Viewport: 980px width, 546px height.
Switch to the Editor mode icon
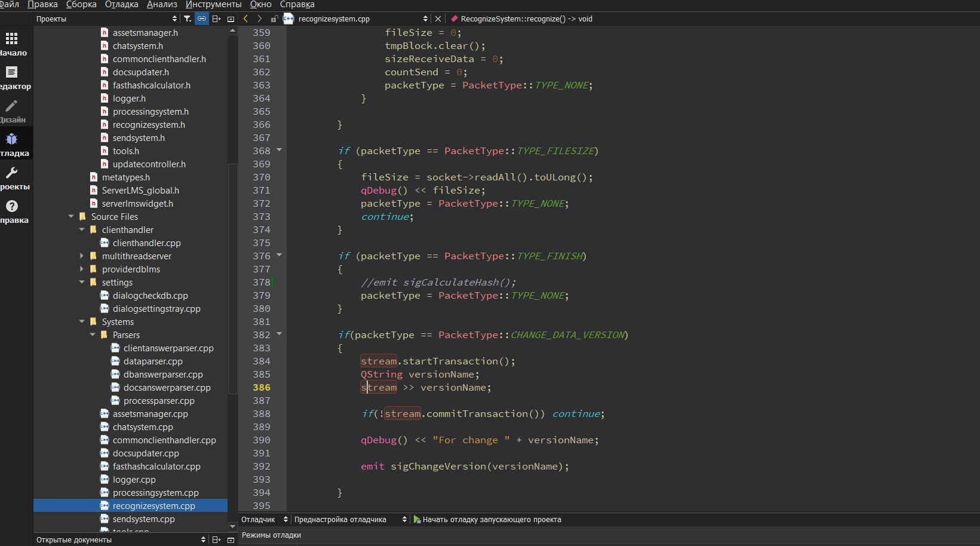tap(12, 73)
